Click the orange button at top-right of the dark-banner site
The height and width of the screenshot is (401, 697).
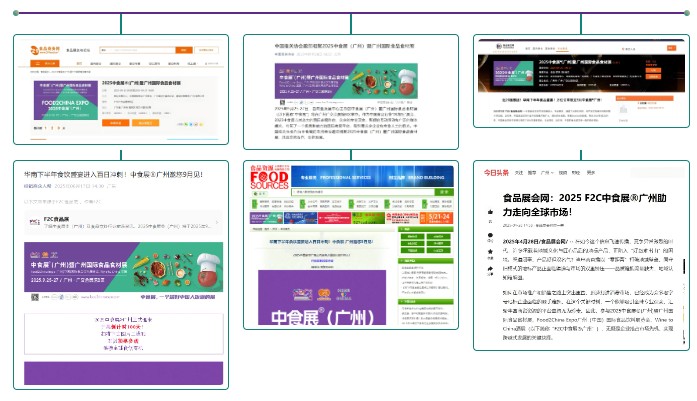(671, 48)
